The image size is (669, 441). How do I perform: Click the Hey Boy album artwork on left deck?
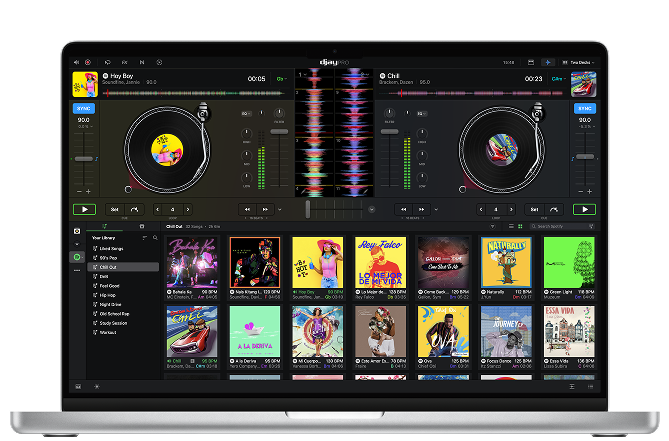click(x=85, y=84)
